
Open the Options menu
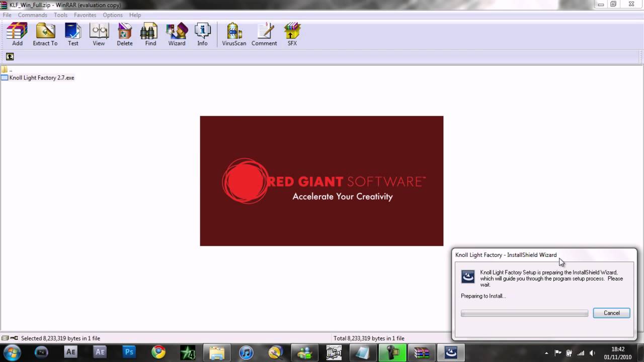pos(113,15)
